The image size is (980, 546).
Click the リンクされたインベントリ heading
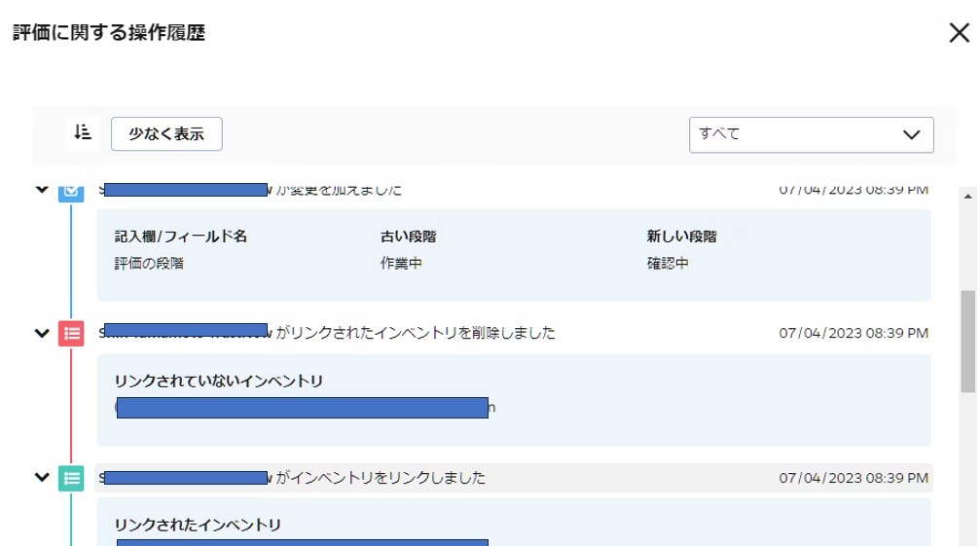(198, 526)
